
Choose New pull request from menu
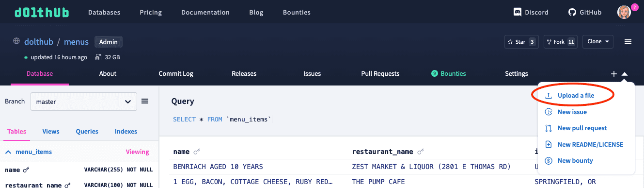click(582, 128)
